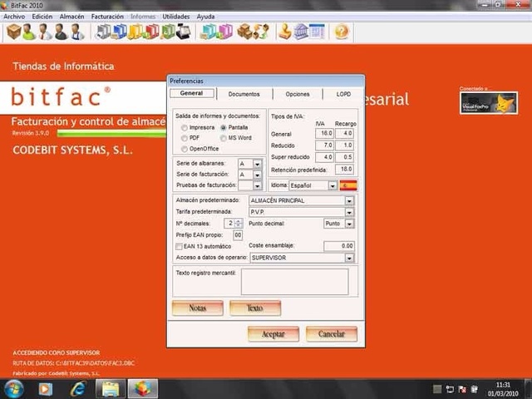Image resolution: width=532 pixels, height=399 pixels.
Task: Open Windows Explorer folder in taskbar
Action: tap(111, 389)
